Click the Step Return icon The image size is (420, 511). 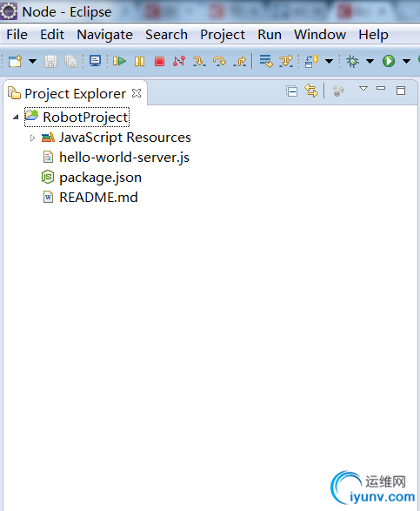tap(240, 61)
